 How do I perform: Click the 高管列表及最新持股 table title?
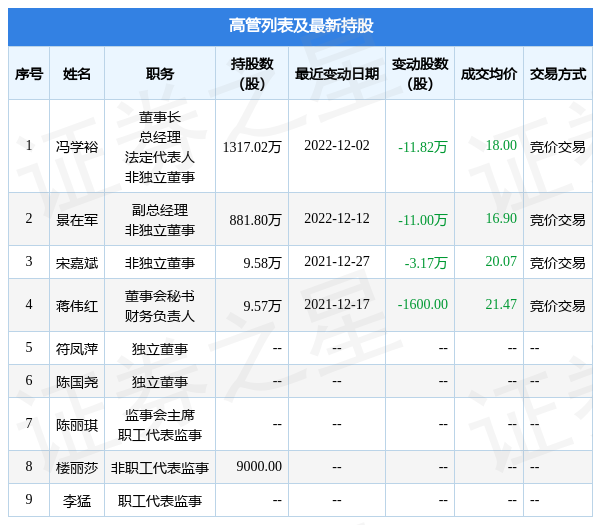301,26
